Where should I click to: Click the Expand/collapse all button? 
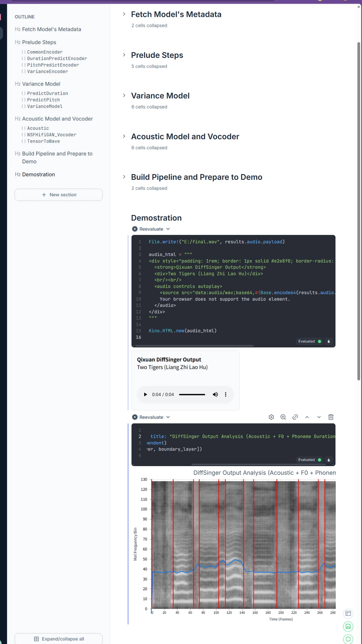click(59, 639)
